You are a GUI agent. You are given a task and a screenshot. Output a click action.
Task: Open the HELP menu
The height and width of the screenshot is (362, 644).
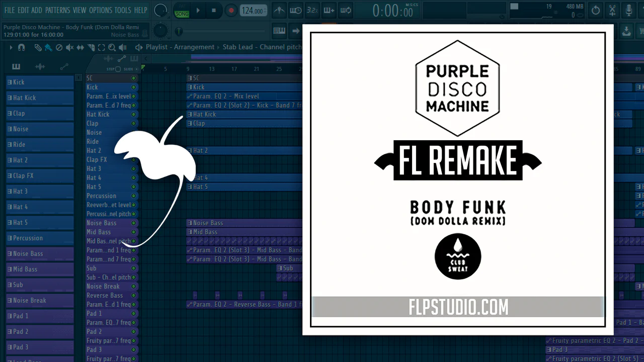140,10
